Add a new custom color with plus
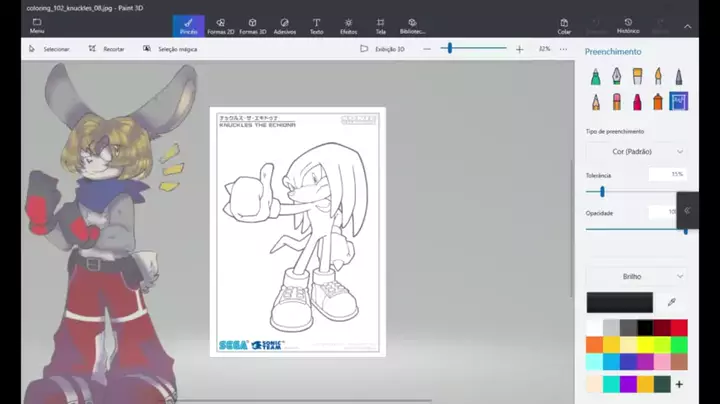 coord(679,384)
